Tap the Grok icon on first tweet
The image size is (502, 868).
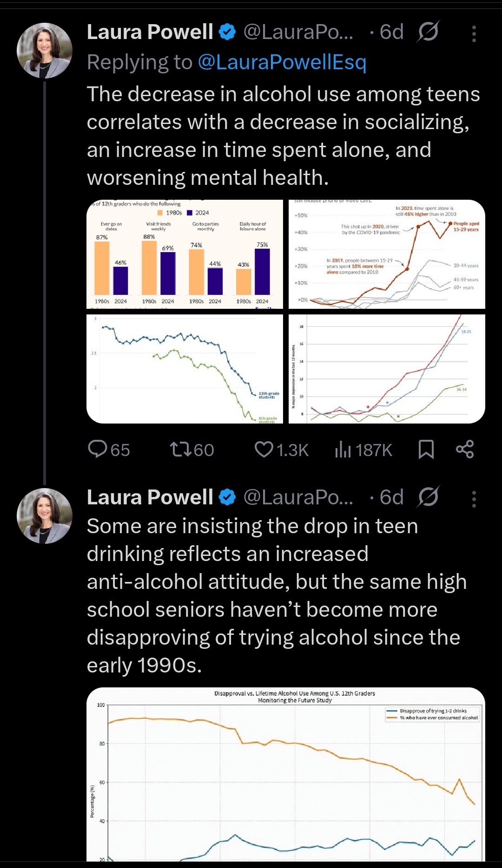tap(428, 32)
